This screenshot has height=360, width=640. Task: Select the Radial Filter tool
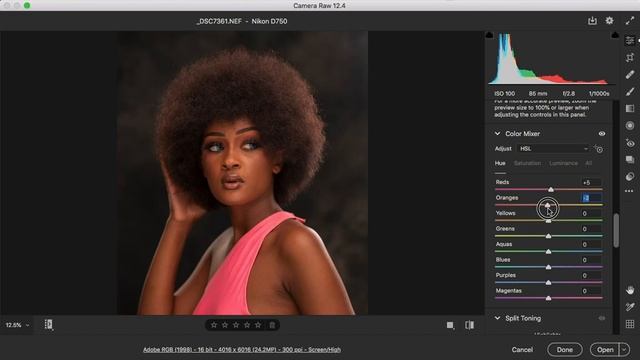click(630, 126)
